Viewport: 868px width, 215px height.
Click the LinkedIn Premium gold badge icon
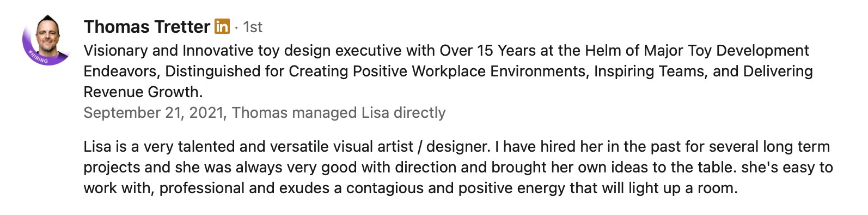pyautogui.click(x=222, y=26)
